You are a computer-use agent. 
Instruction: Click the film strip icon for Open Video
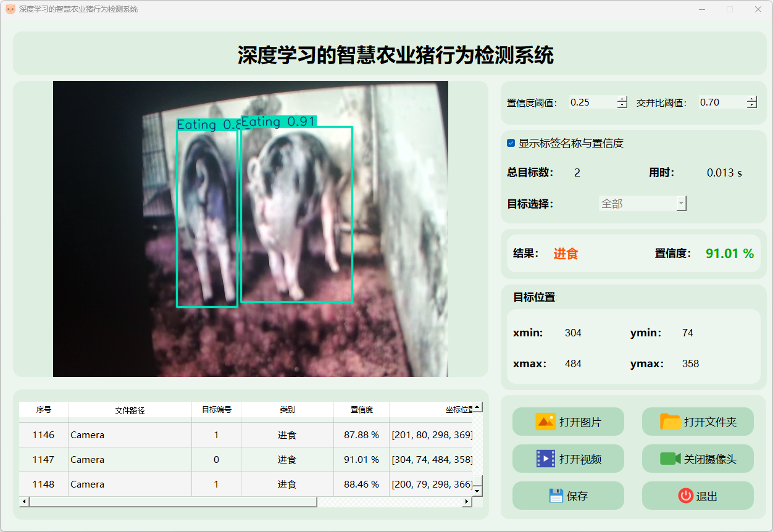pyautogui.click(x=545, y=459)
